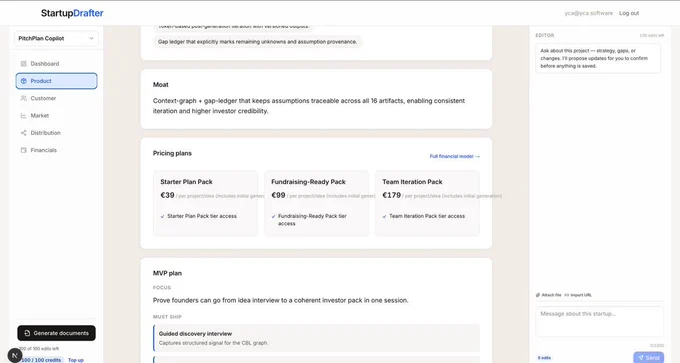
Task: Click the checkmark beside Starter Plan Pack tier access
Action: tap(163, 216)
